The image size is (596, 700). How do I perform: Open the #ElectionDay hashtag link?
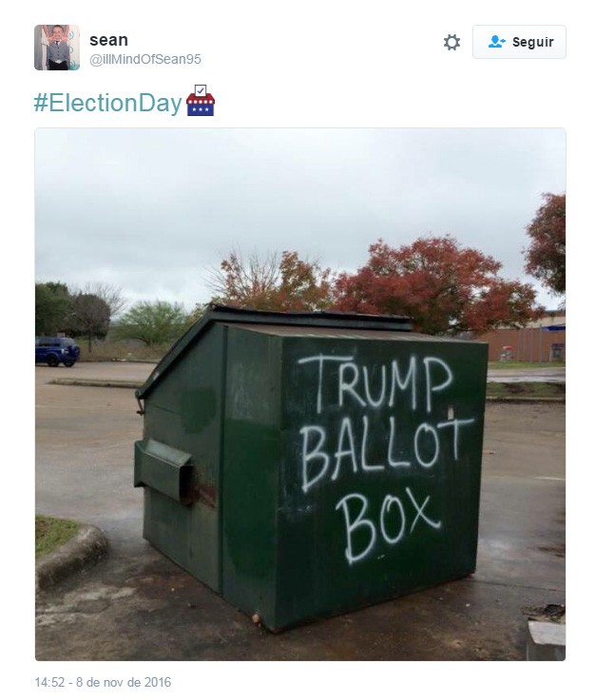click(x=108, y=103)
